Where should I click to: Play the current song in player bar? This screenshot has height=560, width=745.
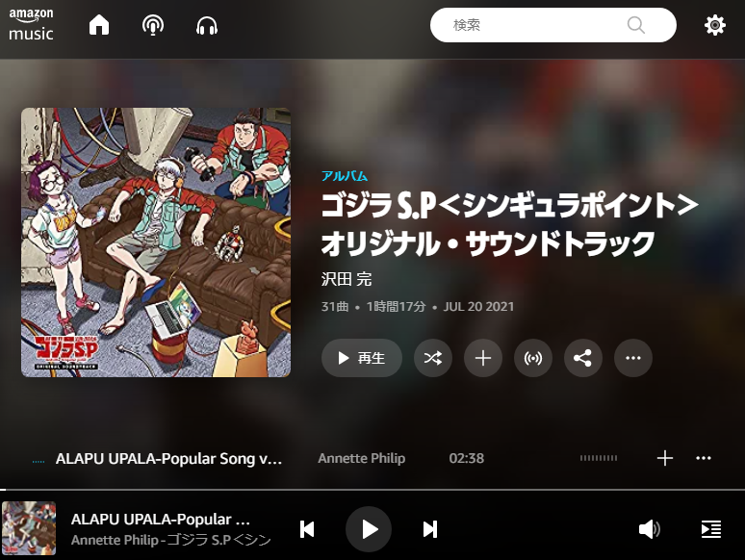tap(369, 529)
